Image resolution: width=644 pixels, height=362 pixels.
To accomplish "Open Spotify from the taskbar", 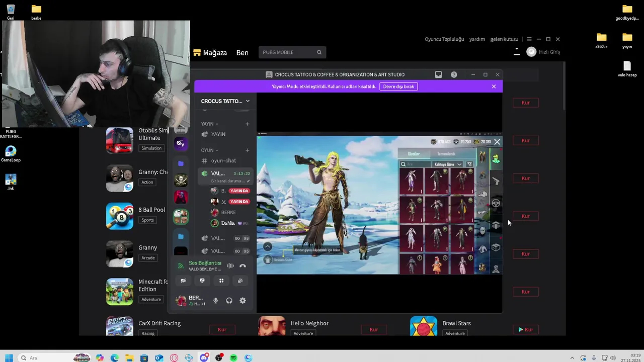I will (x=233, y=358).
